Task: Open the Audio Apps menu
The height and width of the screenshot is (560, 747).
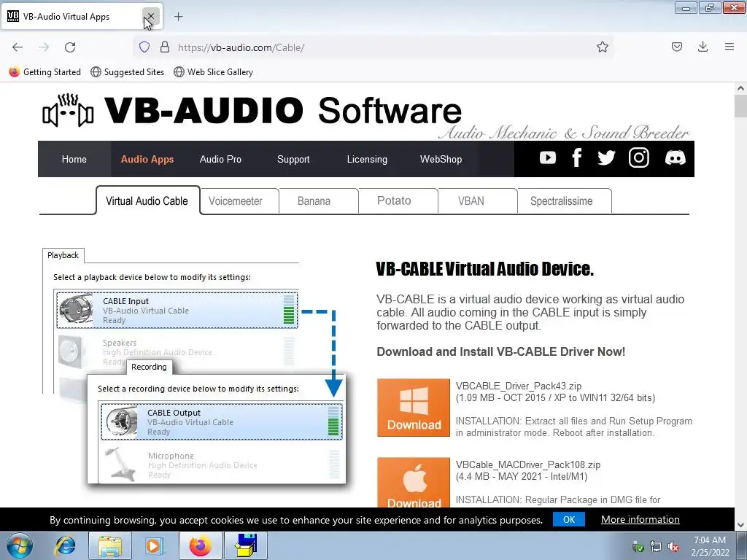Action: [147, 159]
